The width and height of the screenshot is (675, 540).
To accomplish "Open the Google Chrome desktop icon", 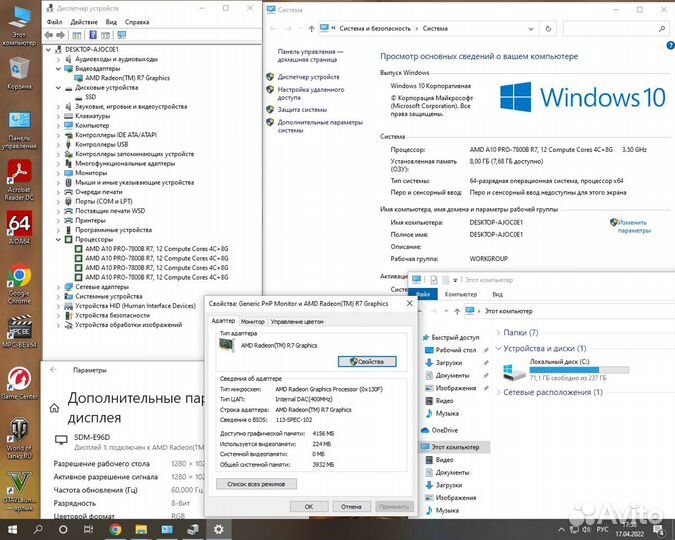I will pyautogui.click(x=19, y=284).
